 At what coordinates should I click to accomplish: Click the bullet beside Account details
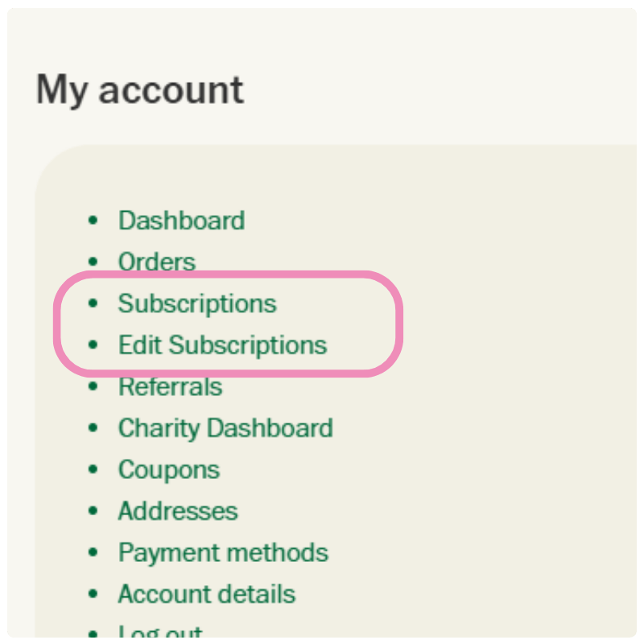(x=93, y=594)
